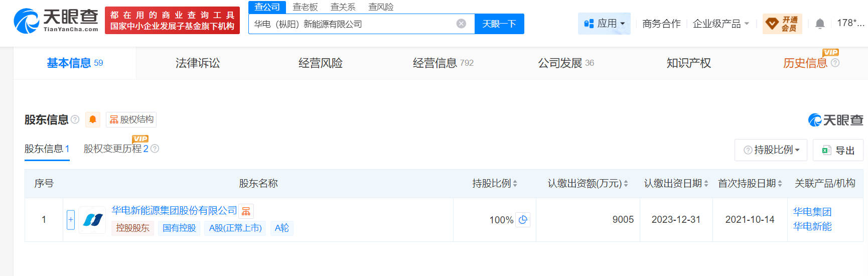Screen dimensions: 868x276
Task: Clear the search box text
Action: [461, 24]
